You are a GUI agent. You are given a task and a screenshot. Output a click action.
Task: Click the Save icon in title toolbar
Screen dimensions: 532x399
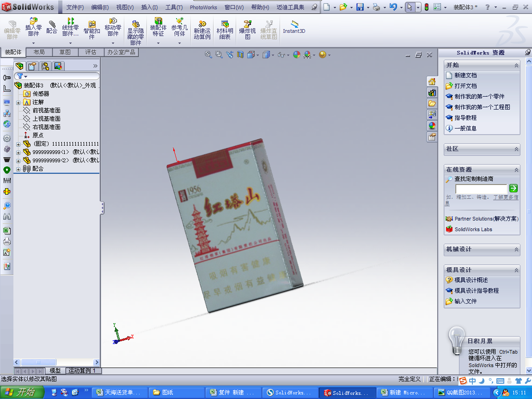coord(360,7)
